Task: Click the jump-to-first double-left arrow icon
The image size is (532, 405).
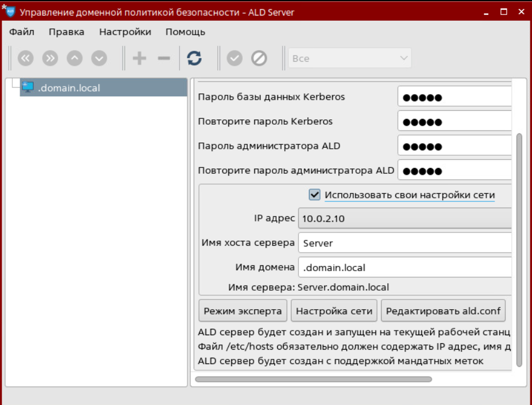Action: [25, 58]
